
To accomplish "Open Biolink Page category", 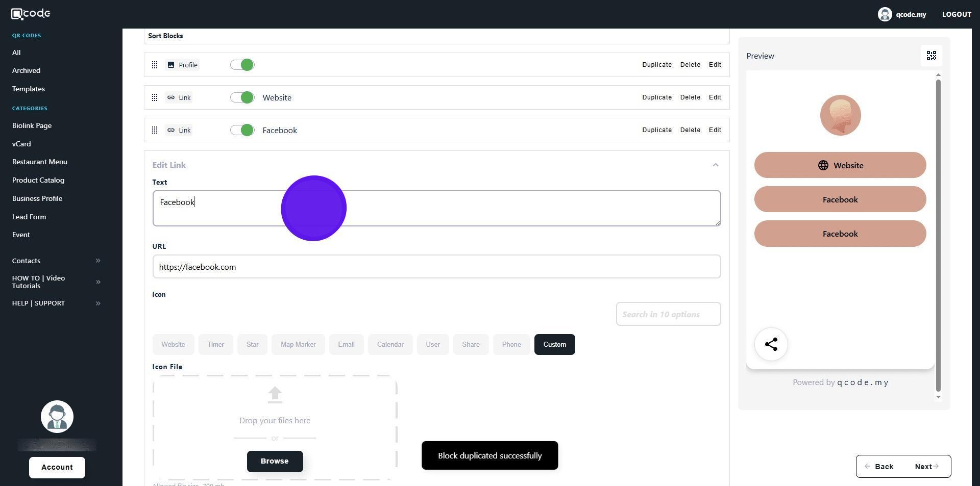I will [x=32, y=125].
